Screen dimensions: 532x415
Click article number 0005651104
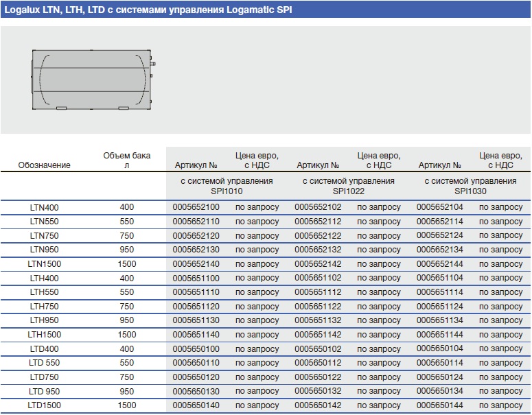click(440, 278)
